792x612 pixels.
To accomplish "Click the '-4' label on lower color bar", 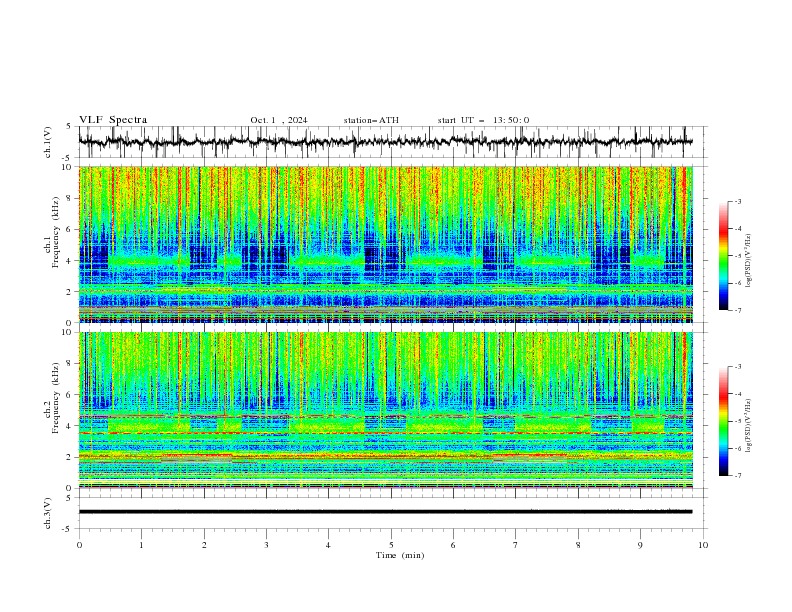I will (x=737, y=394).
